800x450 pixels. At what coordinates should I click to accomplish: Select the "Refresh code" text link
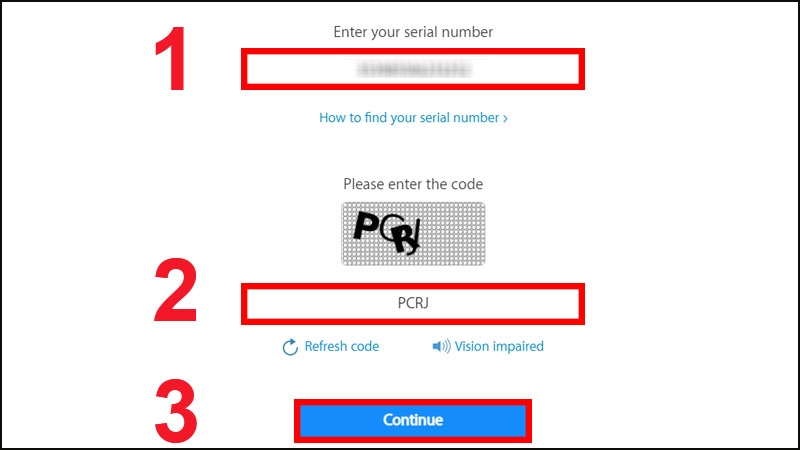pyautogui.click(x=342, y=347)
